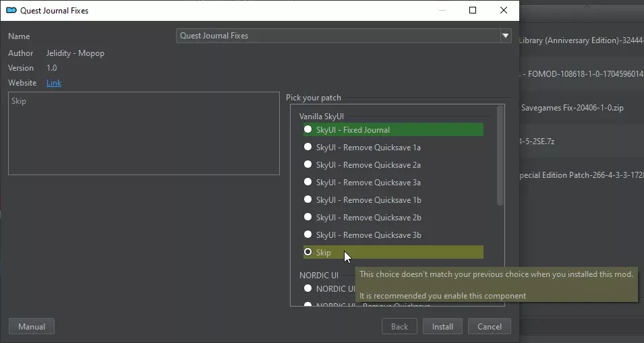Maximize the Quest Journal Fixes window
Viewport: 644px width, 343px height.
tap(473, 10)
